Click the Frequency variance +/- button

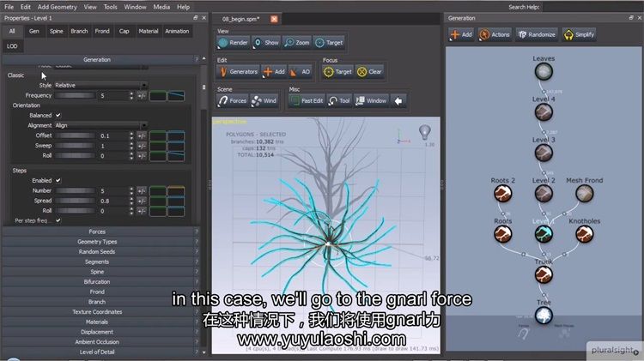(142, 95)
